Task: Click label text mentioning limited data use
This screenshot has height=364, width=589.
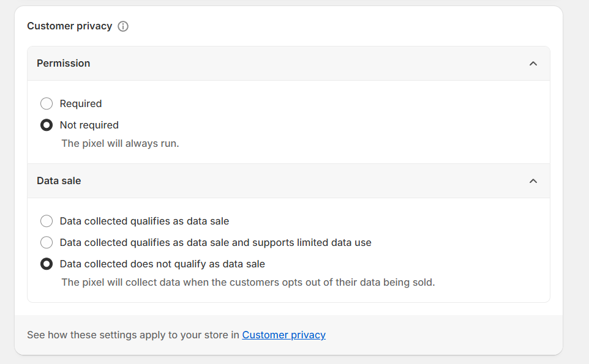Action: coord(216,242)
